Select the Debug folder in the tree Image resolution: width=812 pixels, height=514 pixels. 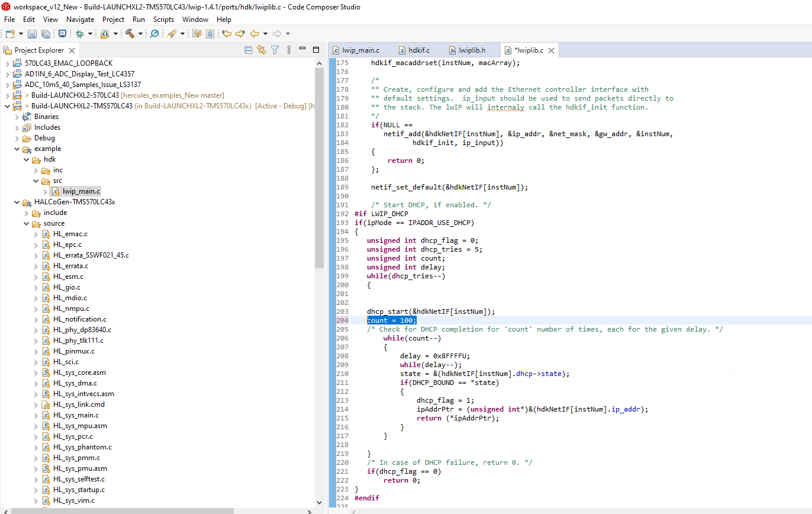point(44,138)
